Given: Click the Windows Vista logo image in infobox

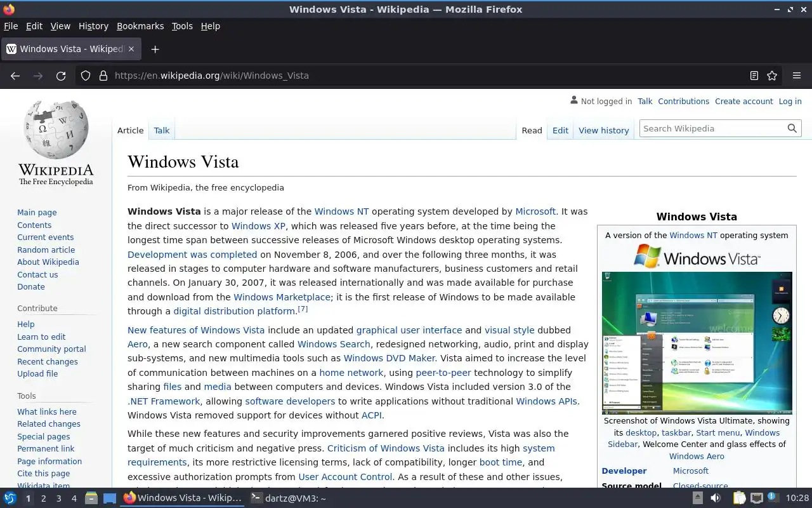Looking at the screenshot, I should coord(697,257).
